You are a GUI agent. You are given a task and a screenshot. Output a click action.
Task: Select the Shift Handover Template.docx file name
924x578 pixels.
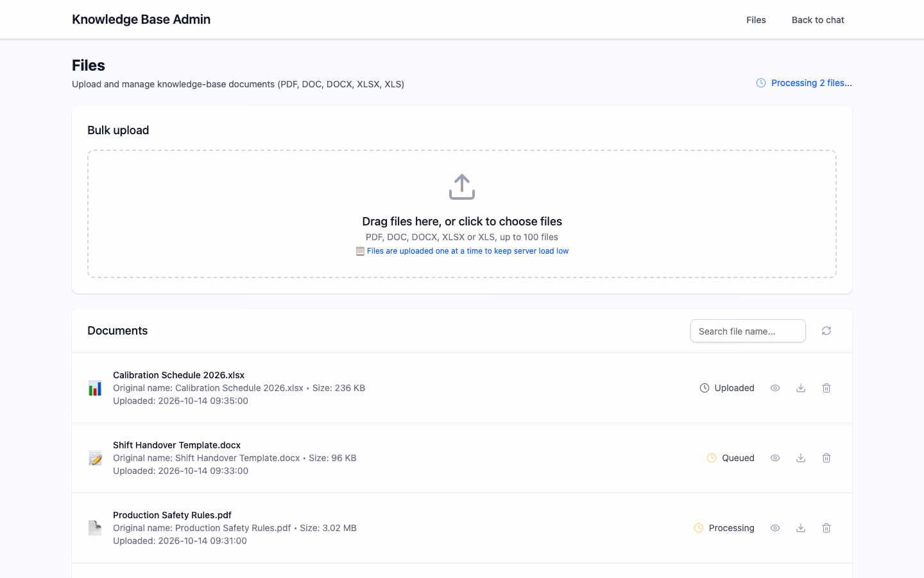click(176, 445)
